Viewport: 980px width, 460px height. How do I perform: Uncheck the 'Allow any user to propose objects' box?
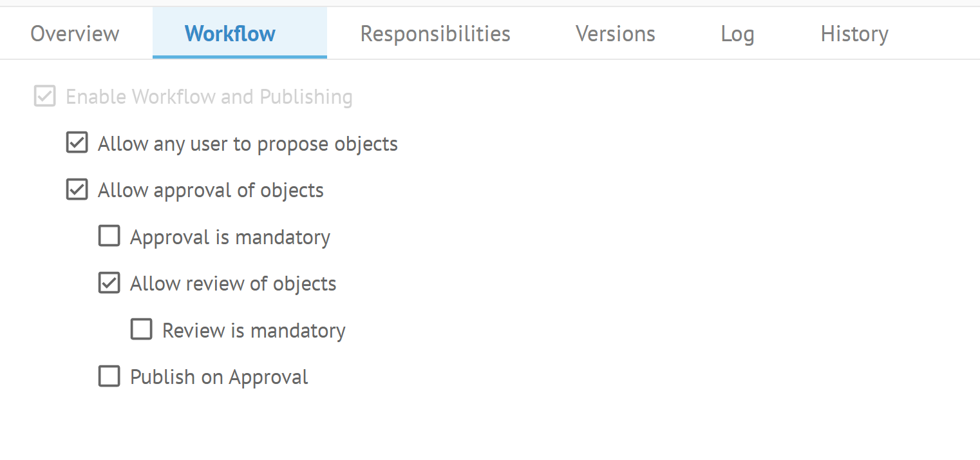coord(77,143)
